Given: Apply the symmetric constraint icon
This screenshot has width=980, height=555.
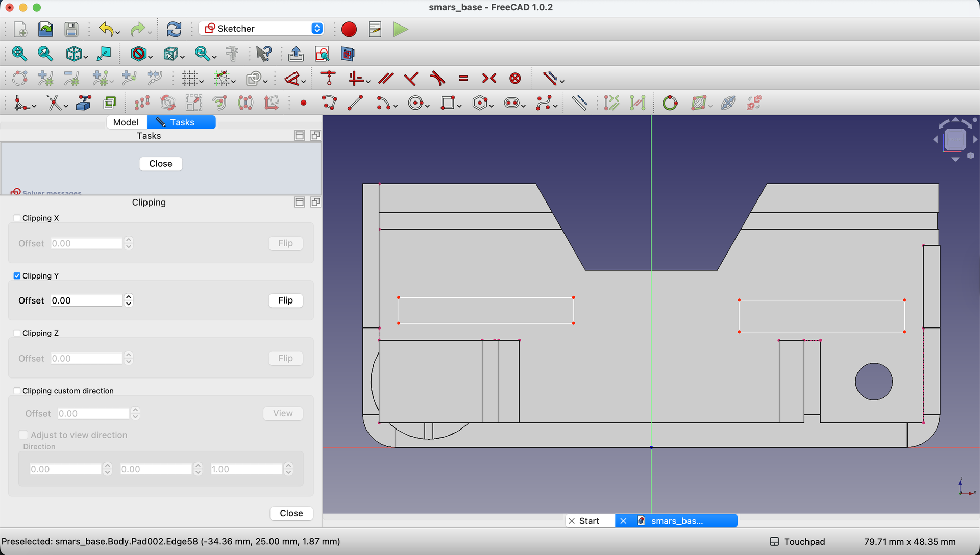Looking at the screenshot, I should click(489, 78).
